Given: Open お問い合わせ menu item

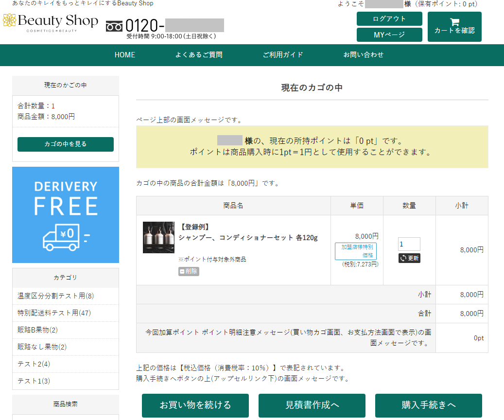Looking at the screenshot, I should point(363,55).
